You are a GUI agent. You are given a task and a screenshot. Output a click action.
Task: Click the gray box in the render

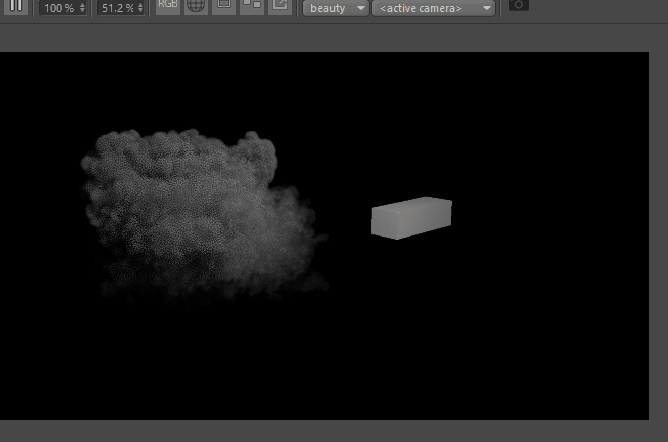click(x=411, y=218)
